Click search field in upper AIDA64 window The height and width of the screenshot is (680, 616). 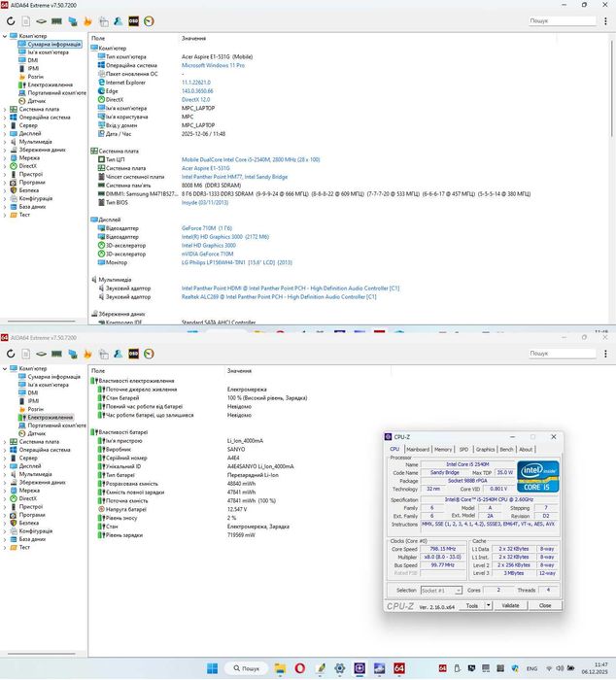pos(563,20)
